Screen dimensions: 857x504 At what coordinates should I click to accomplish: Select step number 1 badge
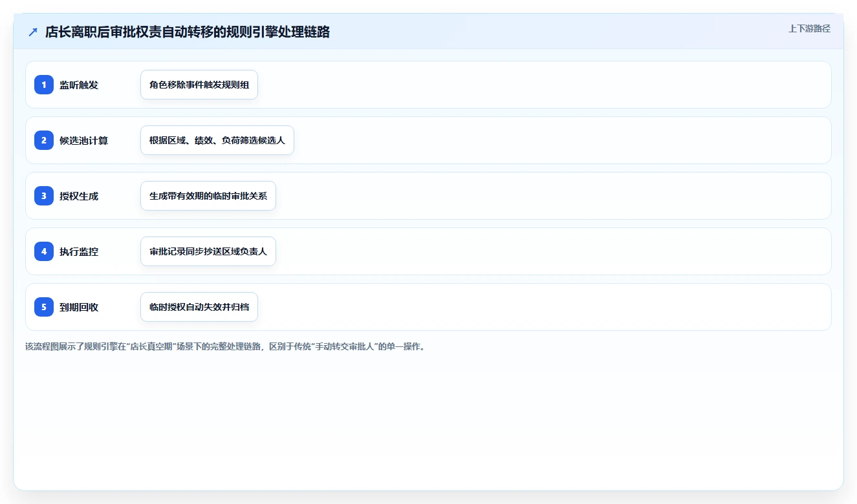[44, 85]
